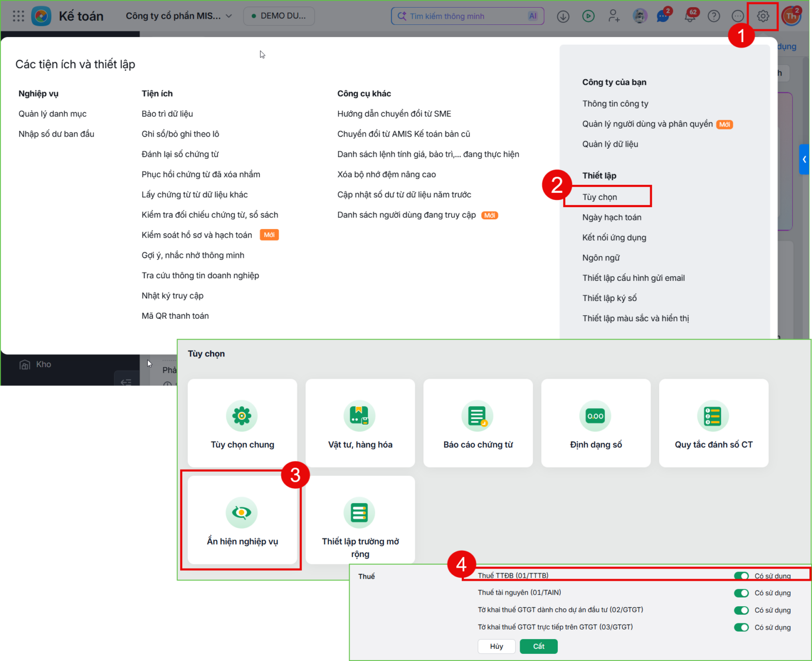
Task: Click the help question mark icon
Action: point(714,16)
